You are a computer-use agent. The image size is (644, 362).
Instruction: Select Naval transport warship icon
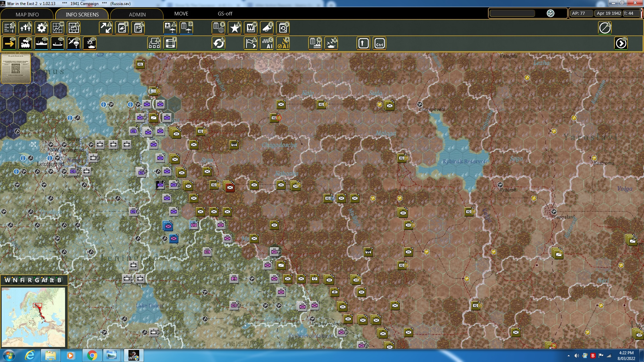pyautogui.click(x=41, y=44)
